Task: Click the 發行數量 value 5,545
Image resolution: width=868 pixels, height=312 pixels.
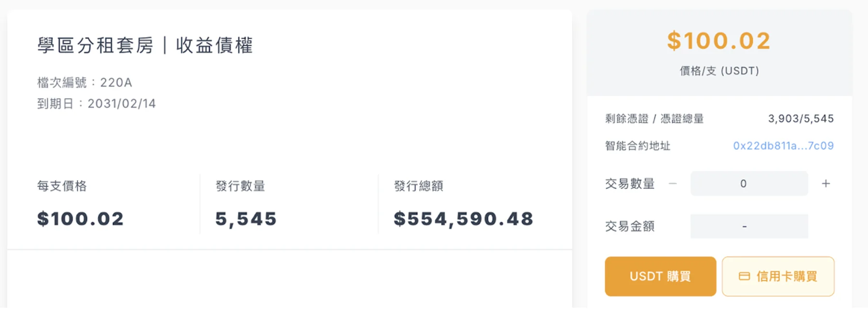Action: click(x=246, y=219)
